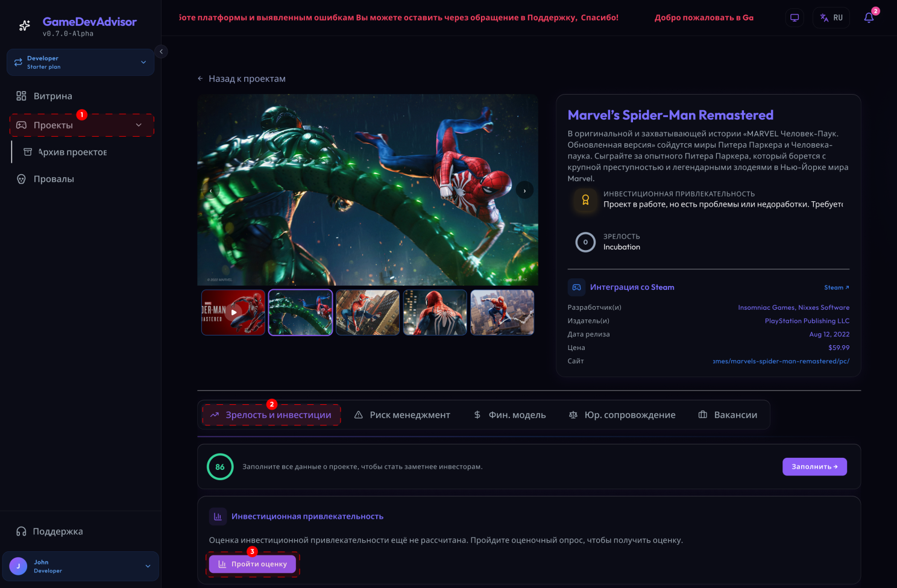Open Insomniac Games, Nixxes Software developer link

[794, 308]
